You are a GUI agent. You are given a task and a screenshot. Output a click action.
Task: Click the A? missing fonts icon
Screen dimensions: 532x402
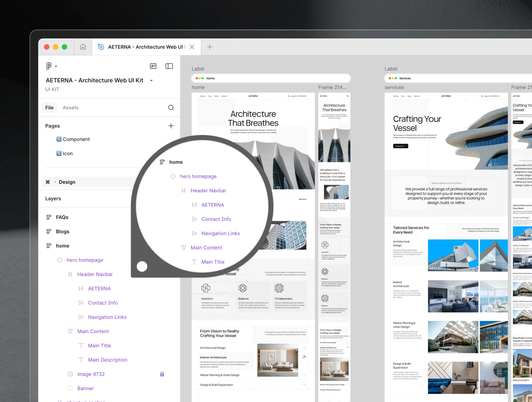point(153,66)
